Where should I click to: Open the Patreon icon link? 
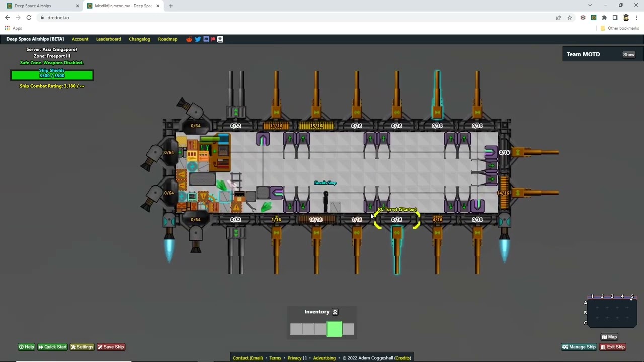(x=213, y=39)
